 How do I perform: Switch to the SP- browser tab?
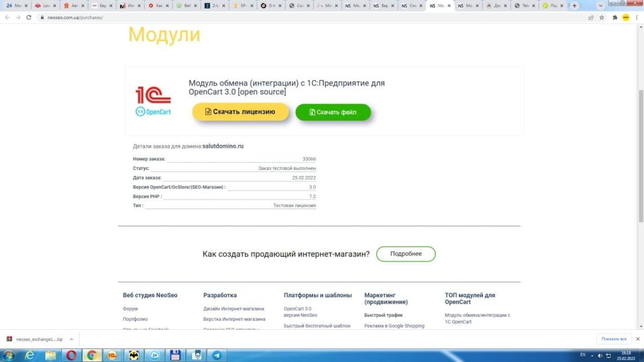tap(243, 5)
